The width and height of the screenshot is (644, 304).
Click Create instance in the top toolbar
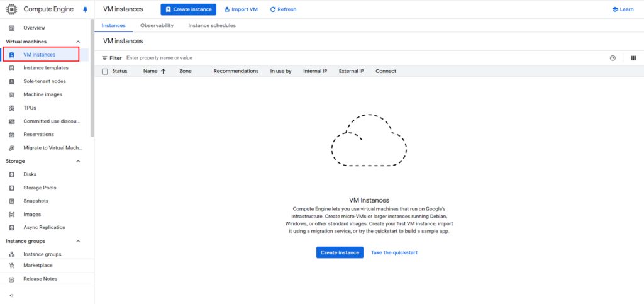[189, 9]
